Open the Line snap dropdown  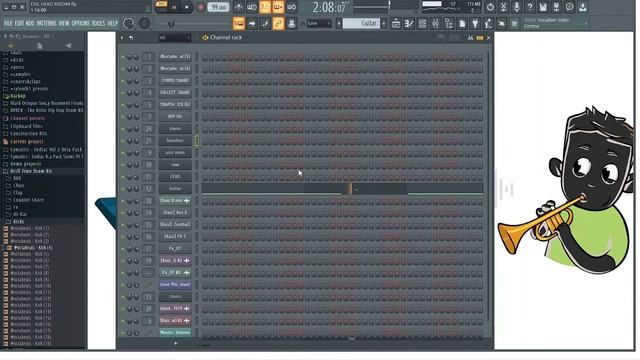319,24
